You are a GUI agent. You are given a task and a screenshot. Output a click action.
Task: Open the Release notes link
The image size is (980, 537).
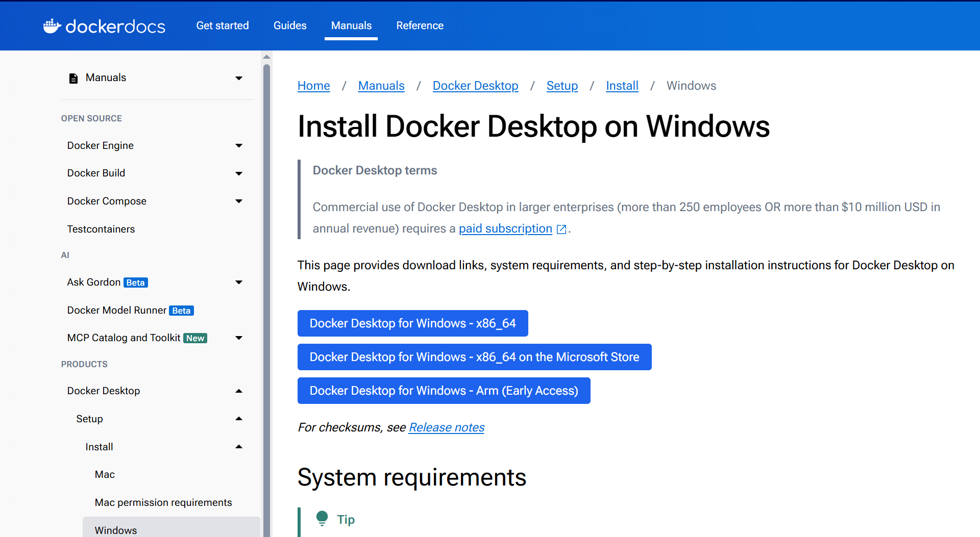[x=447, y=427]
